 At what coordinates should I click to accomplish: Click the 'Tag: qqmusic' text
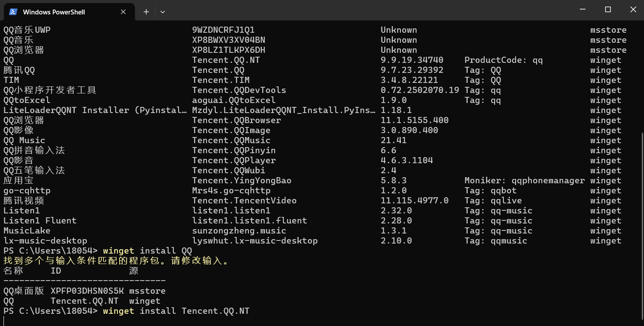tap(496, 241)
